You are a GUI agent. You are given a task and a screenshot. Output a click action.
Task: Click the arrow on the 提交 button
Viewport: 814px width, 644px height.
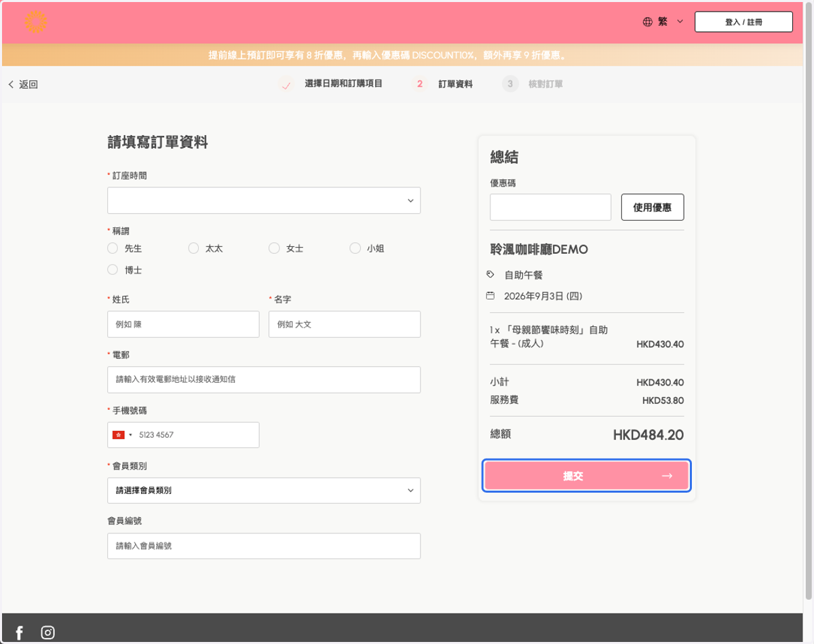(667, 476)
